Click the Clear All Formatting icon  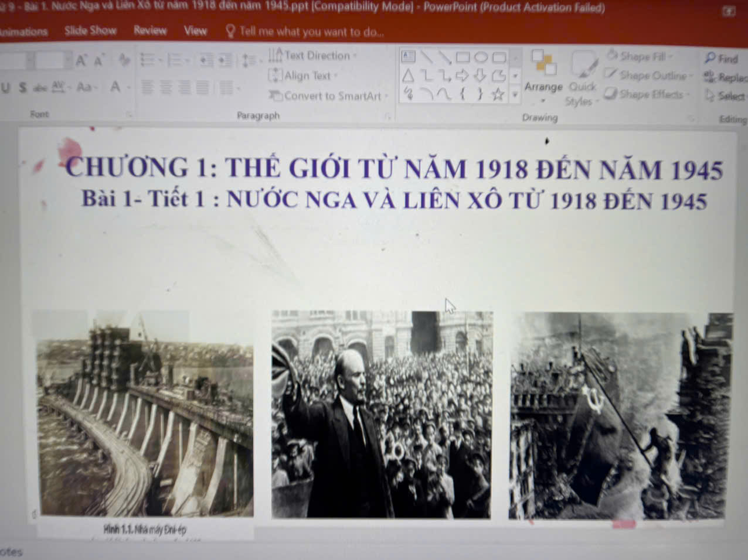click(x=124, y=60)
